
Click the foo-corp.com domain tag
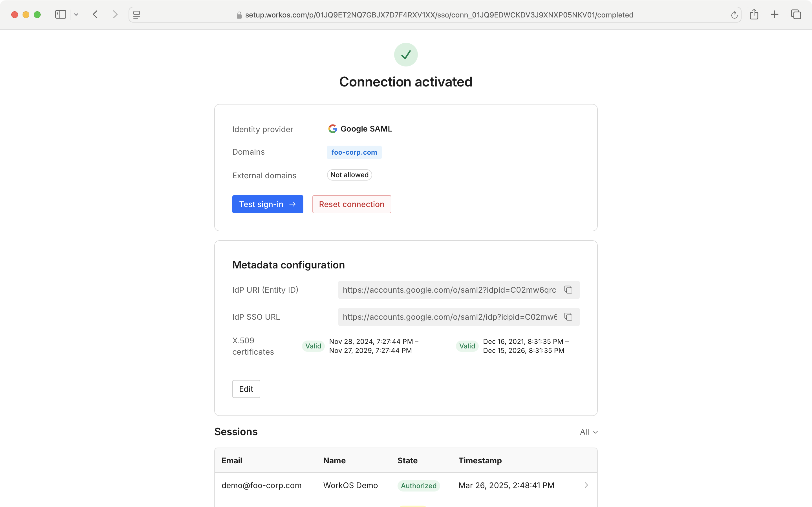354,152
